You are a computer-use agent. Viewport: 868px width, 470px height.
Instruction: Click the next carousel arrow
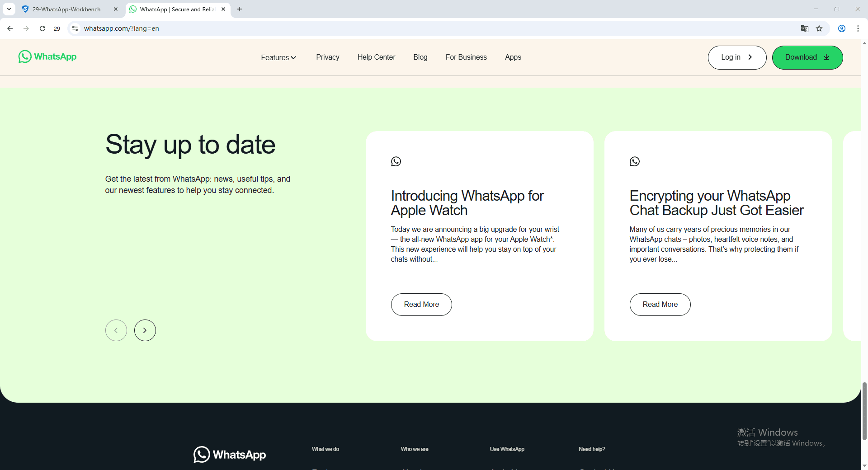click(145, 330)
